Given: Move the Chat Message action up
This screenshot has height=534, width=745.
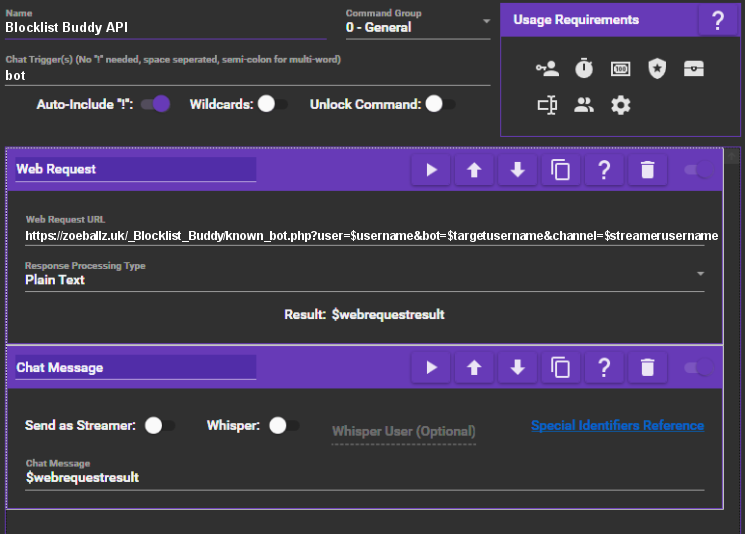Looking at the screenshot, I should 474,368.
